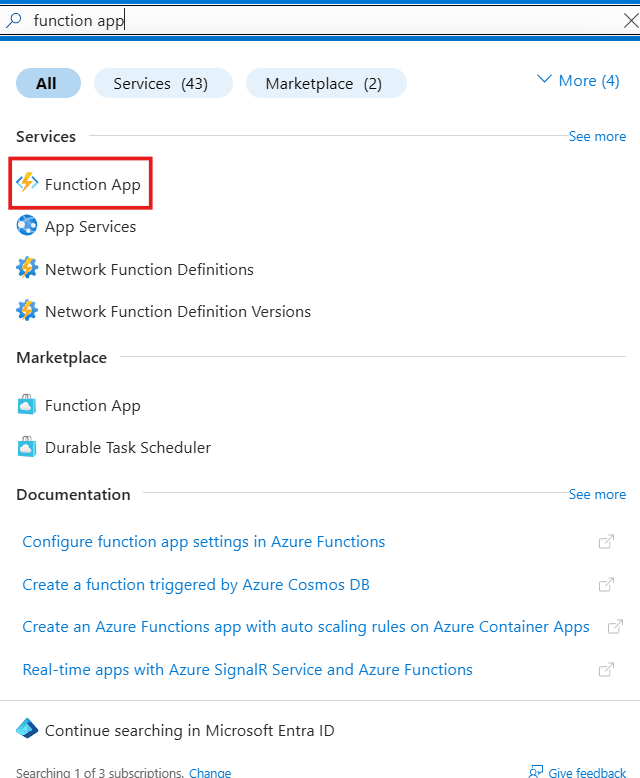The height and width of the screenshot is (778, 640).
Task: Click the Give feedback icon
Action: pos(535,772)
